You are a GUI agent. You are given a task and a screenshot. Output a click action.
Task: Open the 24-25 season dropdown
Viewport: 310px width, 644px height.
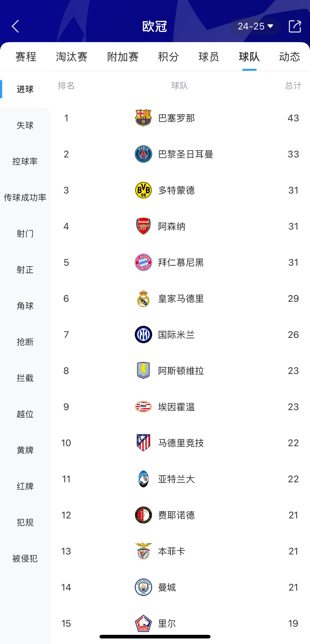tap(255, 26)
